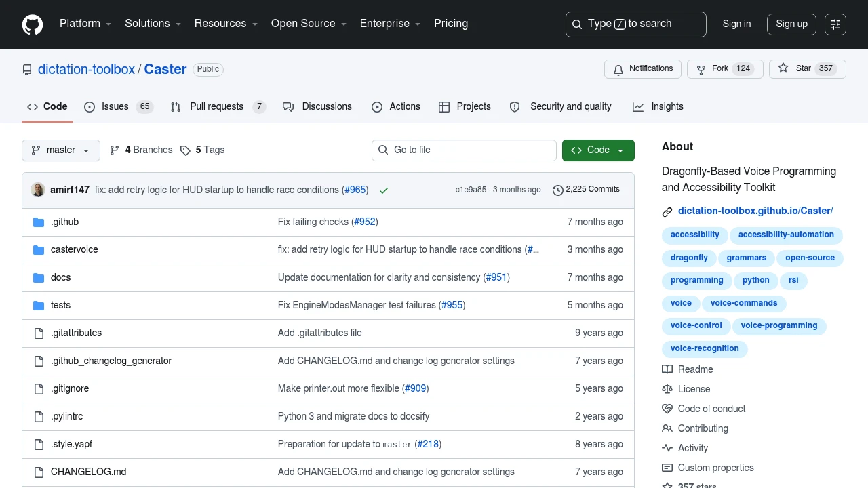The width and height of the screenshot is (868, 488).
Task: Click the pulse icon beside Activity
Action: coord(667,448)
